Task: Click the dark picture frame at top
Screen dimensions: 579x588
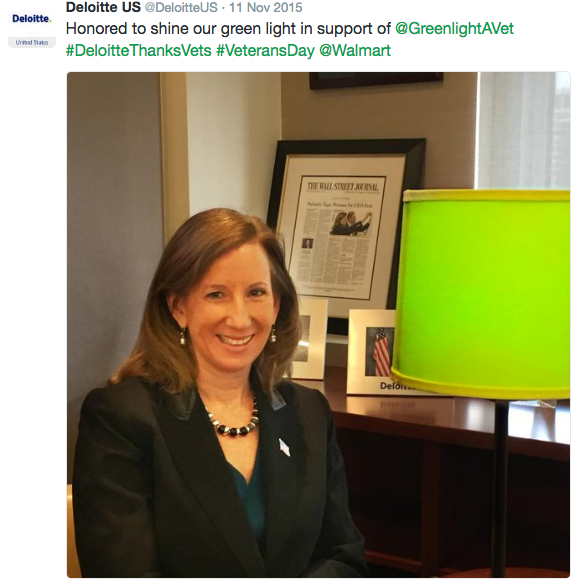Action: click(376, 81)
